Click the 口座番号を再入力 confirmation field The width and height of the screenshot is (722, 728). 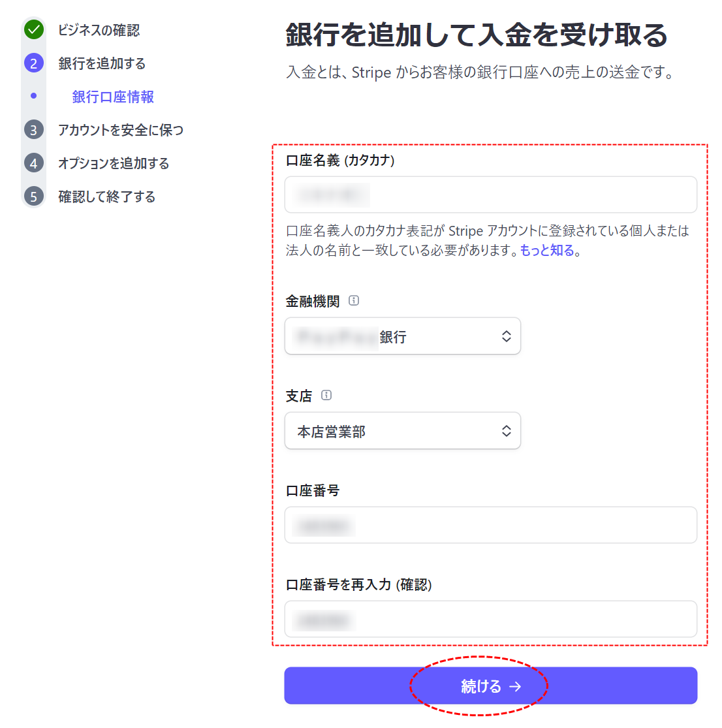click(x=491, y=619)
